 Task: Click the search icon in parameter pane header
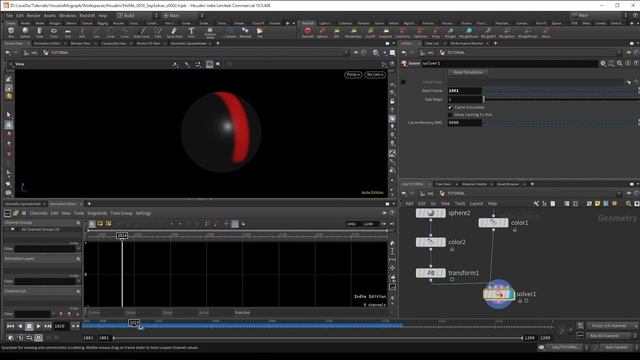coord(620,63)
